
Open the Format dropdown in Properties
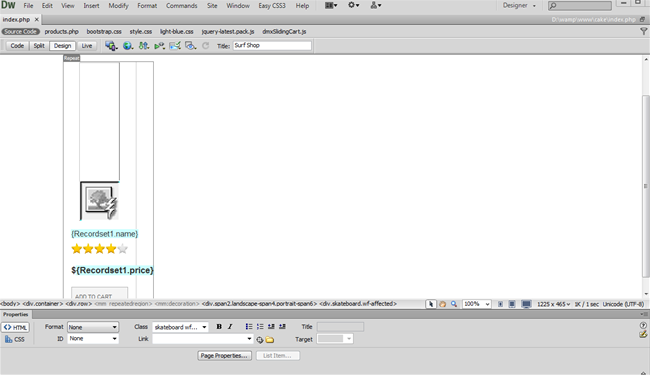[x=93, y=327]
